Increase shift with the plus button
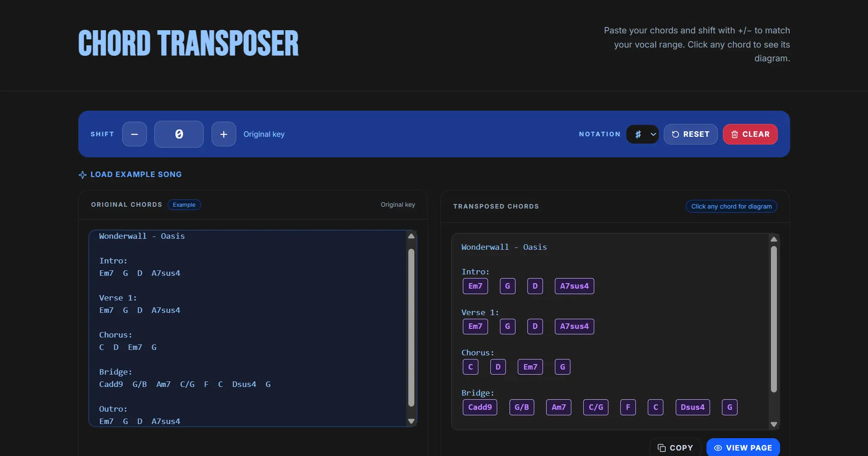 tap(224, 134)
